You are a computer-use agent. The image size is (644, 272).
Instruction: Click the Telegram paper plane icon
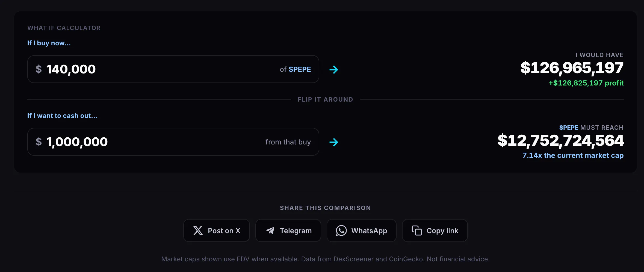270,230
